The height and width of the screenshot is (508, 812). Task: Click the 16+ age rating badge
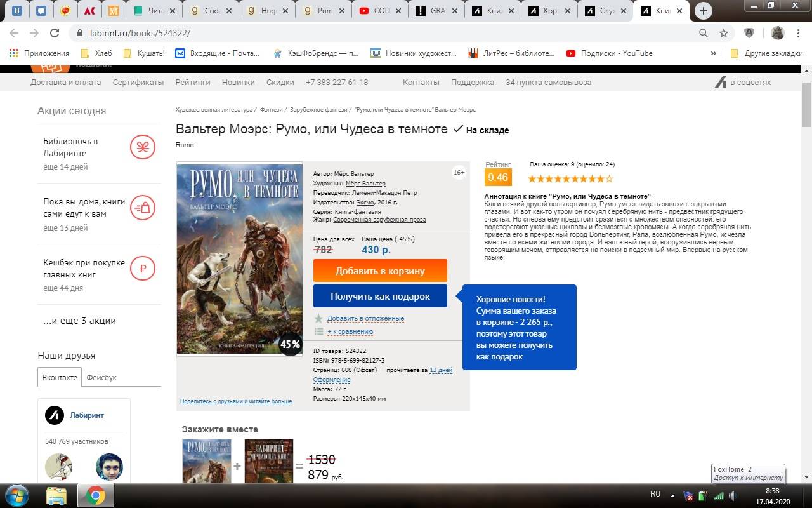[459, 173]
